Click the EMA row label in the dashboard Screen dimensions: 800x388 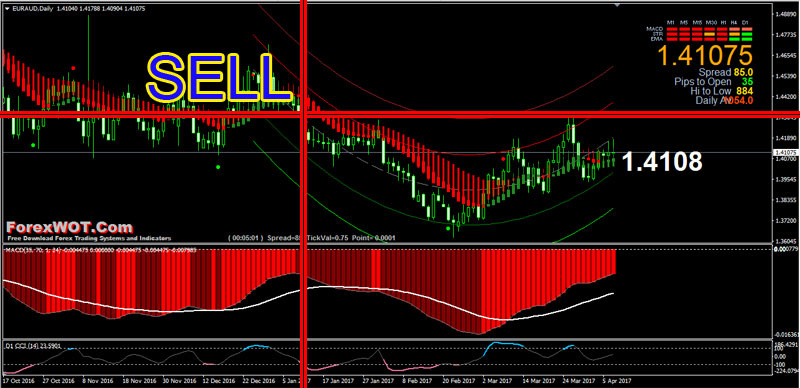tap(657, 39)
